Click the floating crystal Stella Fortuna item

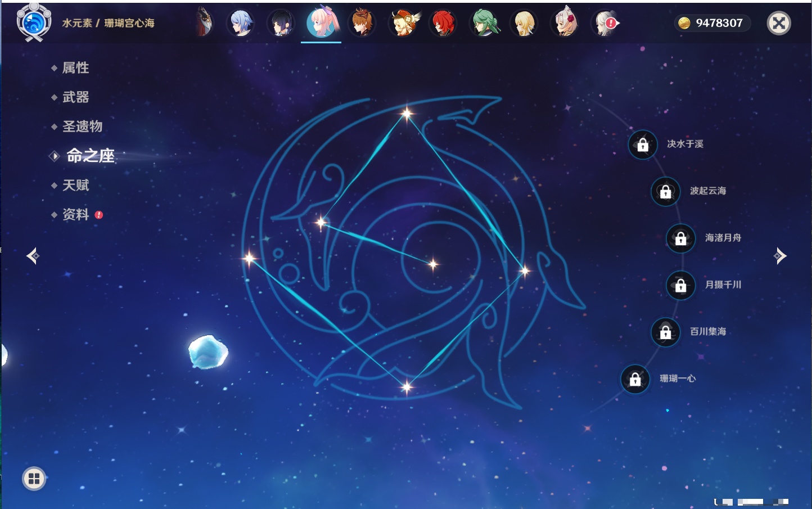(208, 352)
